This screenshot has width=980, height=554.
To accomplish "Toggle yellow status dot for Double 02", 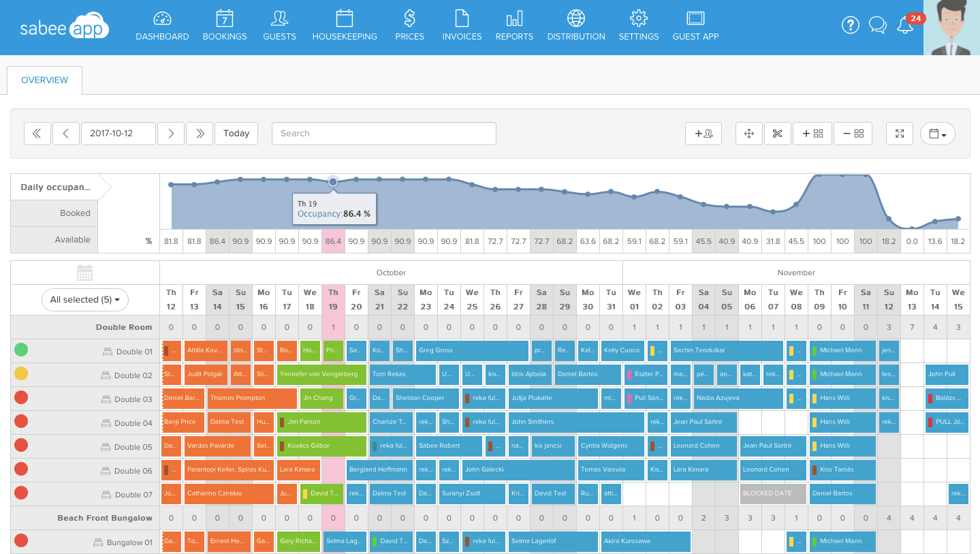I will tap(21, 374).
